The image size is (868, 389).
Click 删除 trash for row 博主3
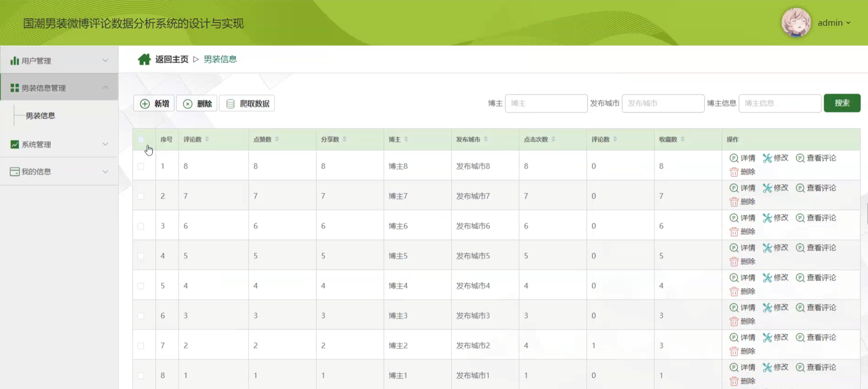tap(742, 322)
